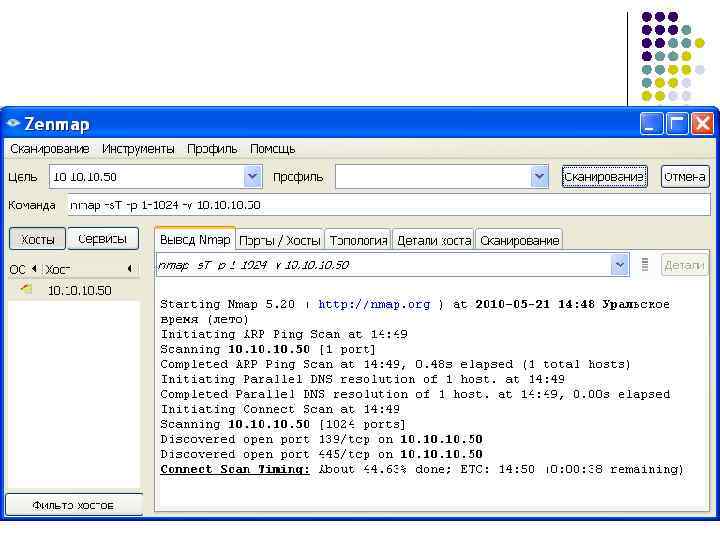Click the Connect Scan Timing: bold text
Viewport: 720px width, 540px height.
[235, 469]
